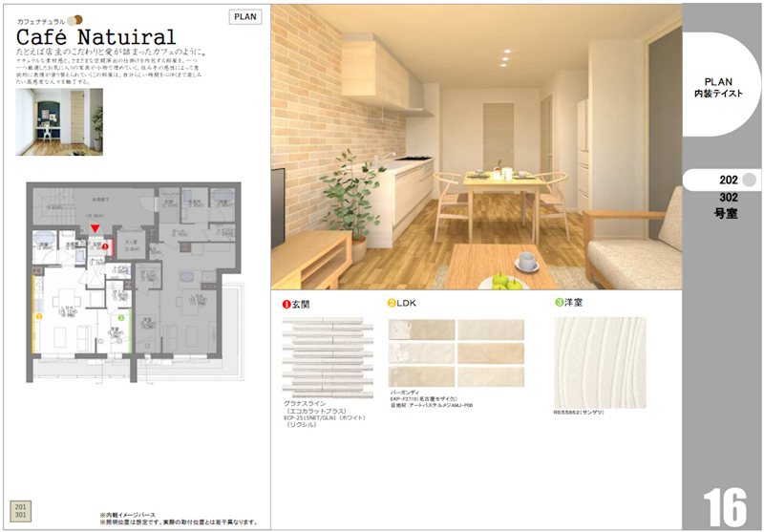Click the Café Natuiral title heading
Viewport: 764px width, 532px height.
(95, 37)
